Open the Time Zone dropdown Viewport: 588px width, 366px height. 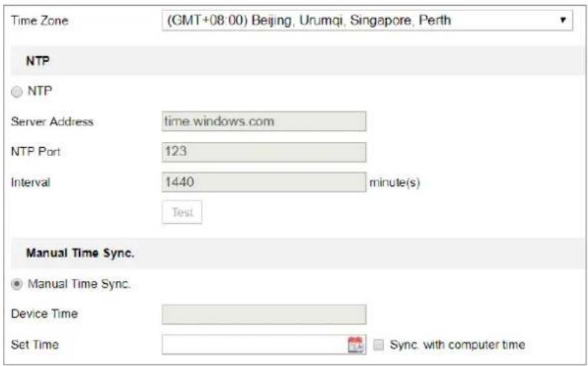(x=367, y=20)
